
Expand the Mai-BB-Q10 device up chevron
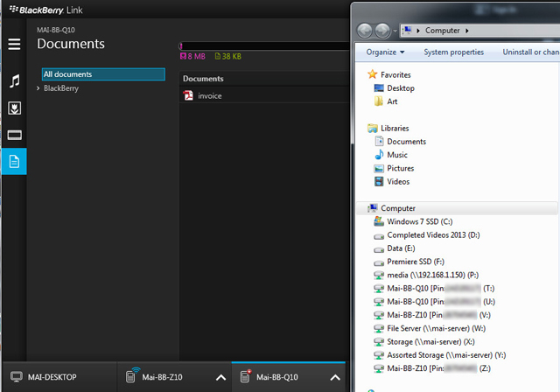335,377
